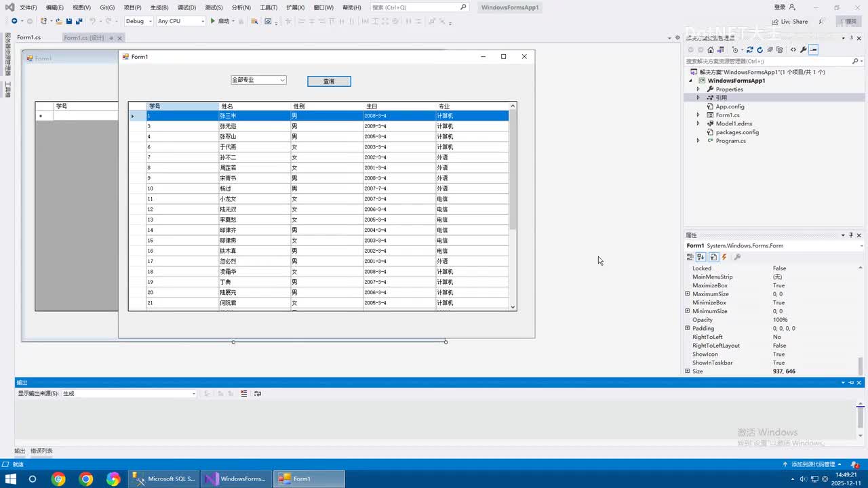
Task: Click the Live Share icon
Action: point(775,22)
